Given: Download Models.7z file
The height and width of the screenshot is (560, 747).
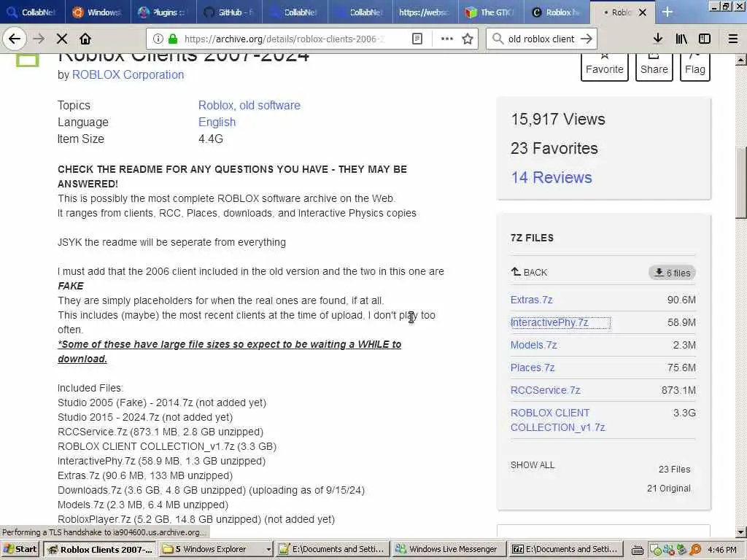Looking at the screenshot, I should pyautogui.click(x=533, y=345).
